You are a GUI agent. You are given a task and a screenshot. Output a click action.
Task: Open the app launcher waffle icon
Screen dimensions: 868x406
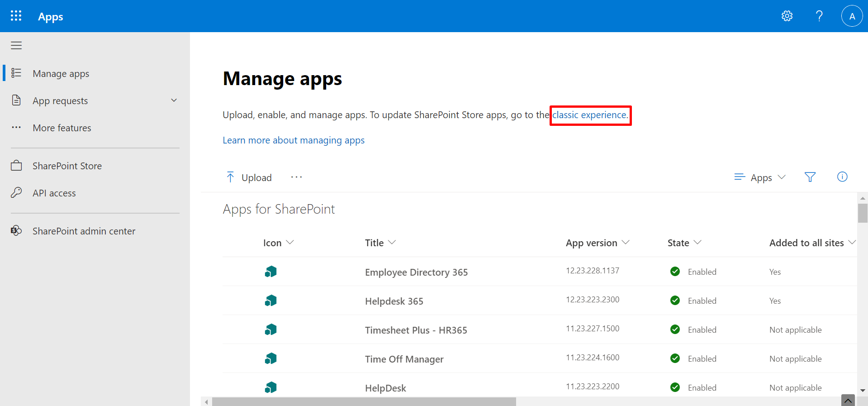[16, 16]
